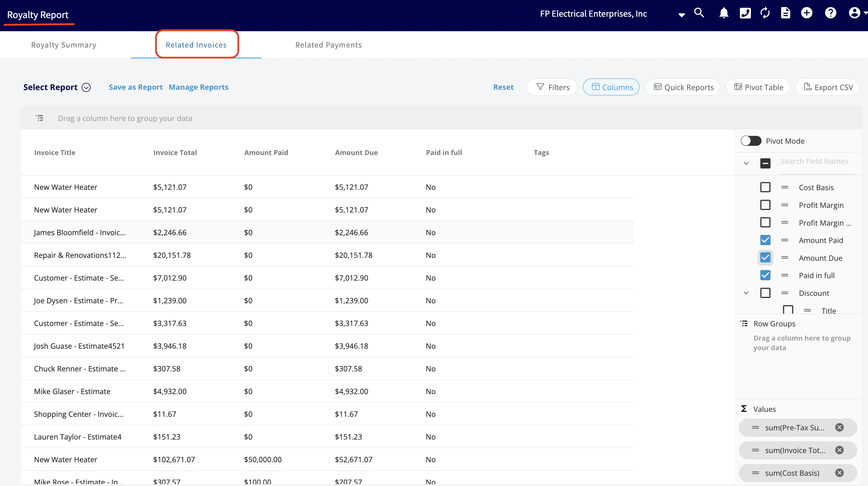The image size is (868, 486).
Task: Collapse the field list chevron
Action: [746, 163]
